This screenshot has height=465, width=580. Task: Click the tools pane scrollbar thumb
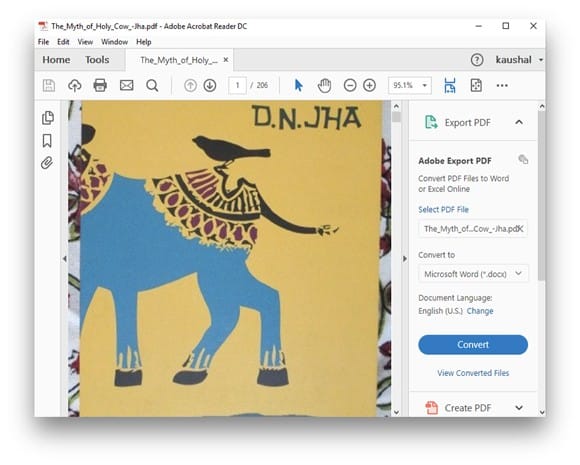[x=542, y=196]
